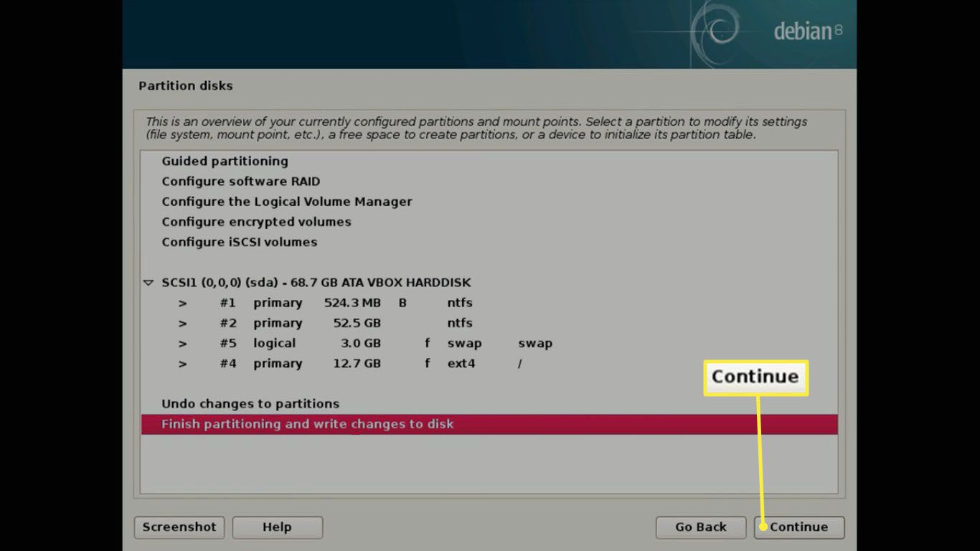Click the '3.0 GB' size value
The height and width of the screenshot is (551, 980).
click(361, 343)
